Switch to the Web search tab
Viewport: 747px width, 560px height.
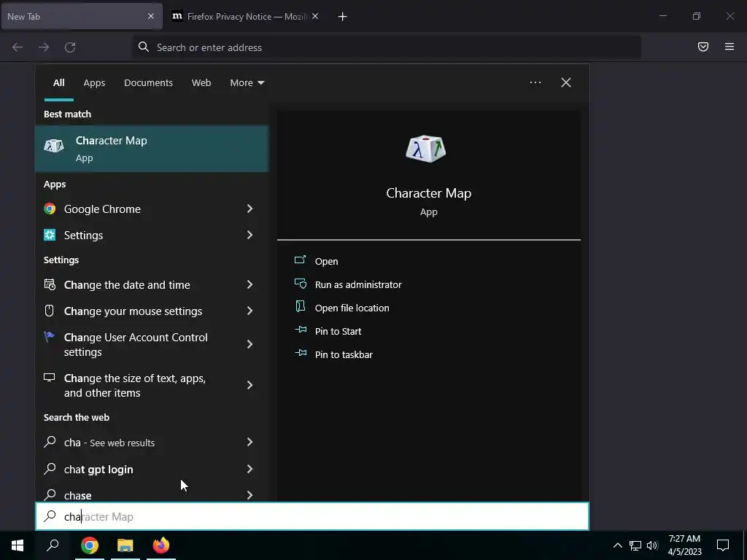coord(201,83)
